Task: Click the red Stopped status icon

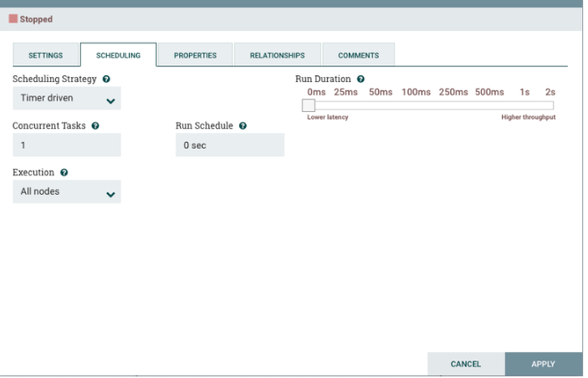Action: tap(13, 18)
